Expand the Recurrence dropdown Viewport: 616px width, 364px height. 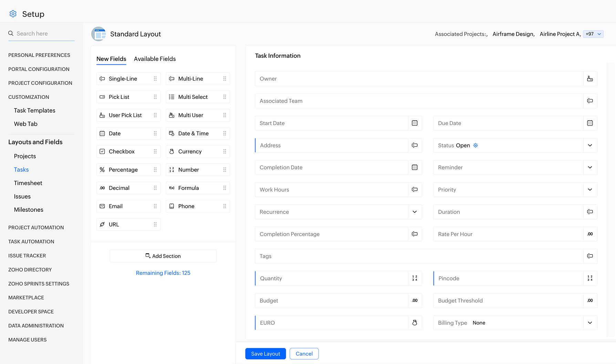click(415, 212)
